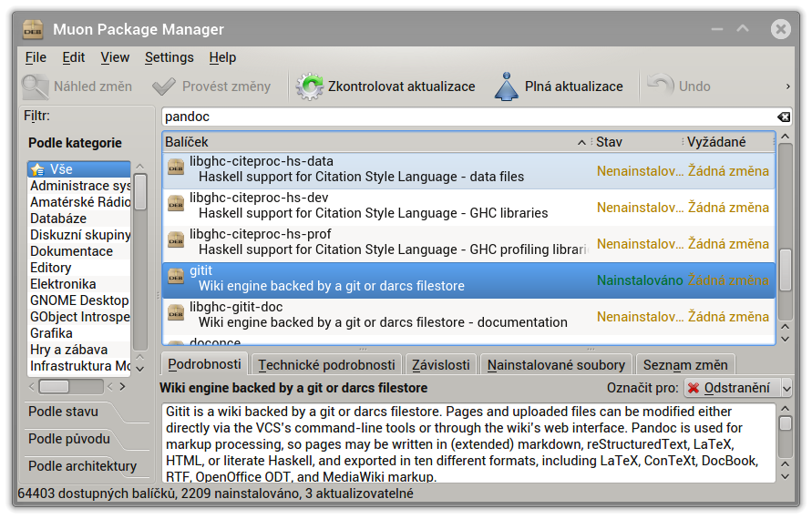
Task: Click the Náhled změn magnifier icon
Action: pyautogui.click(x=36, y=86)
